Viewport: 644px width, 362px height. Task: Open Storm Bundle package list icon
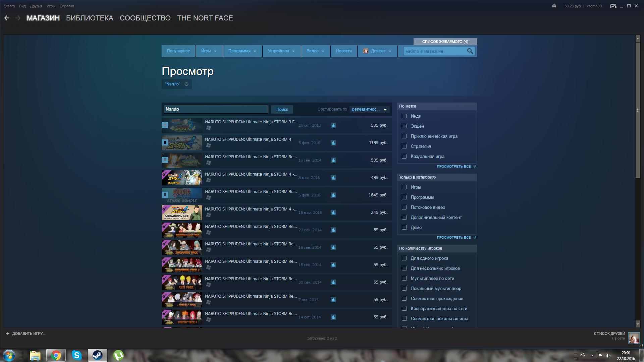tap(165, 195)
